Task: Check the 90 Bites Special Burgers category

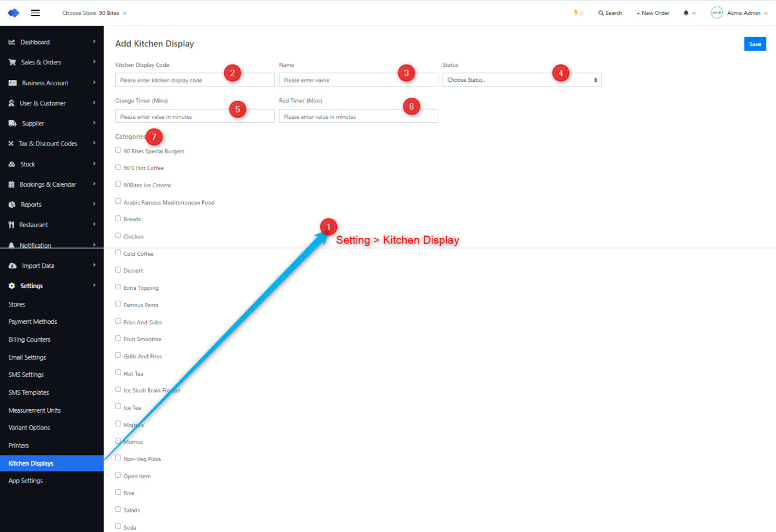Action: point(118,150)
